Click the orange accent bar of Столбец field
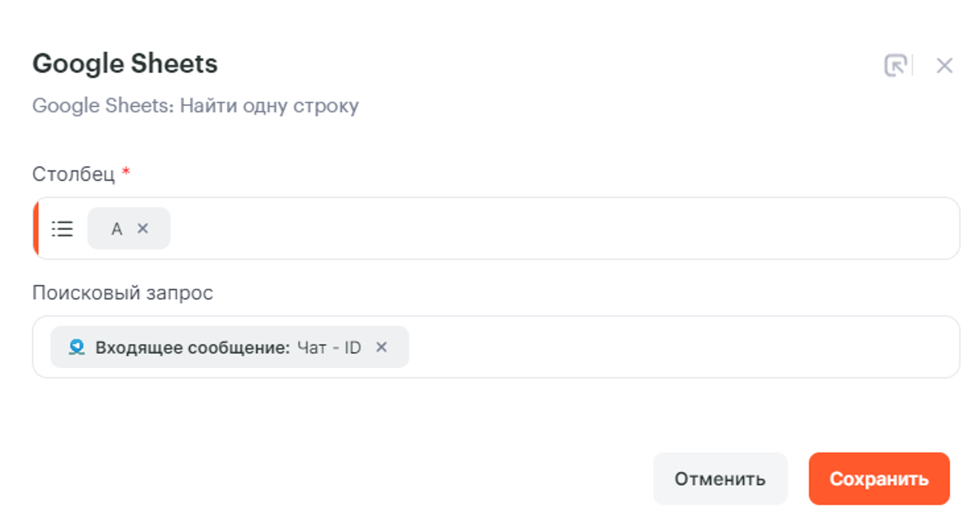Screen dimensions: 980x531 36,229
